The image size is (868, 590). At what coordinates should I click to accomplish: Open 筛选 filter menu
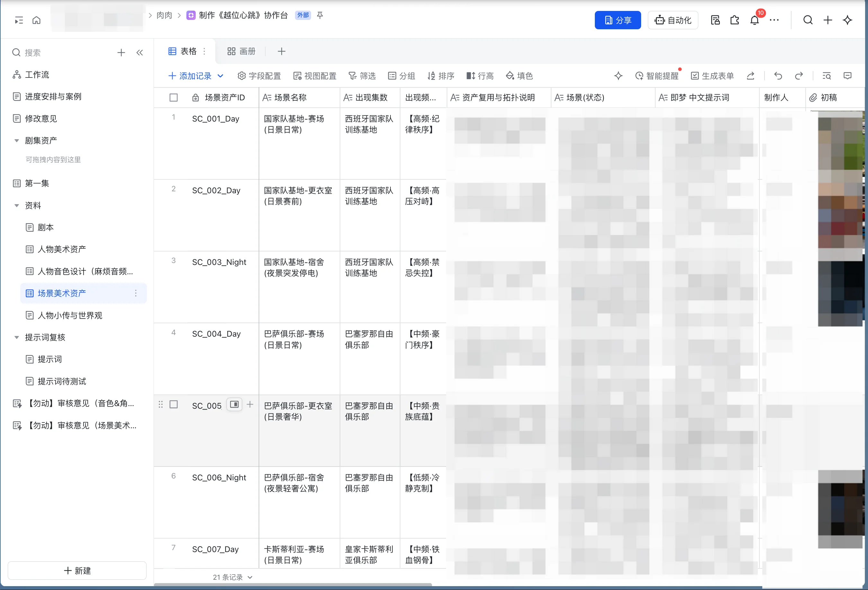click(x=362, y=76)
